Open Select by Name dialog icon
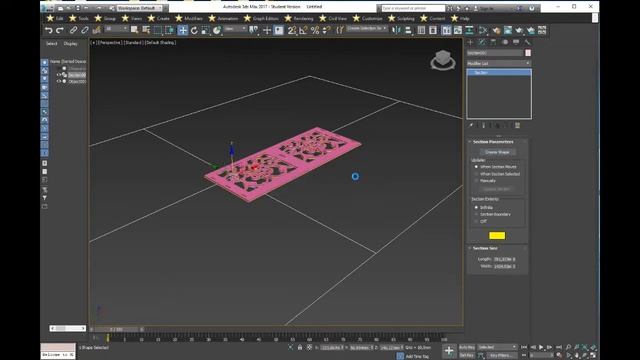 point(146,30)
